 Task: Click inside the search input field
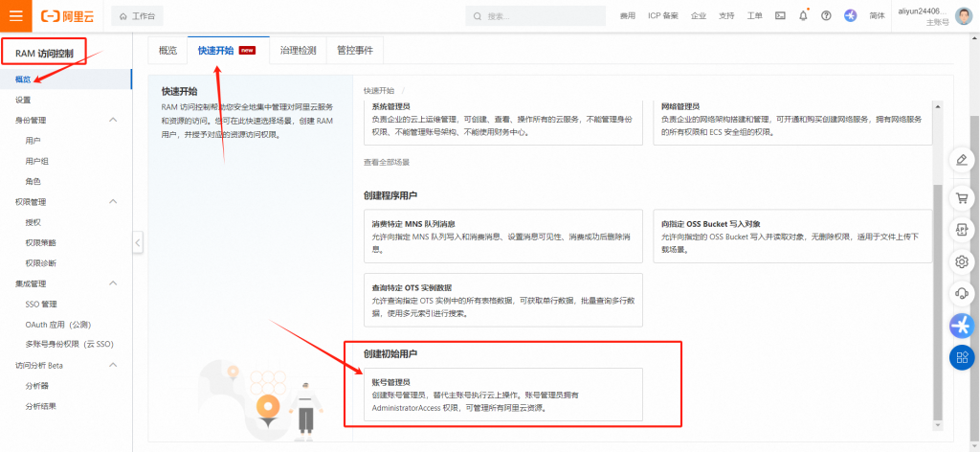[536, 16]
